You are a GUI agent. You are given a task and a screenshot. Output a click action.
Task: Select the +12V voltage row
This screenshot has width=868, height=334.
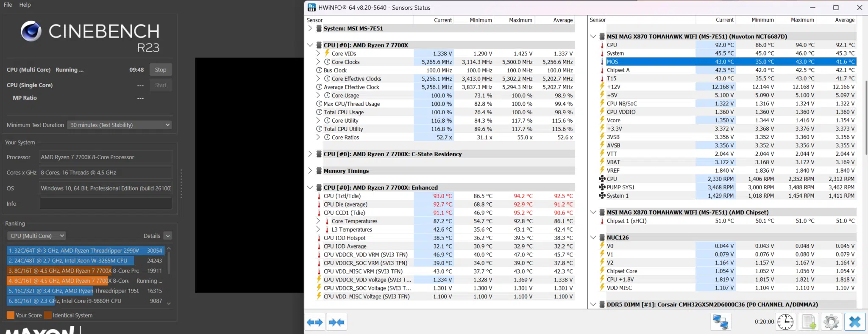(x=727, y=87)
